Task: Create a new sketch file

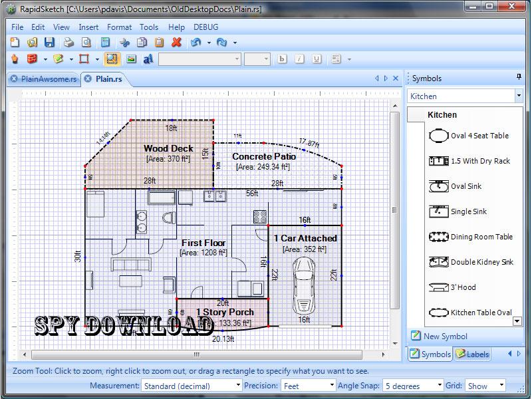Action: point(15,43)
